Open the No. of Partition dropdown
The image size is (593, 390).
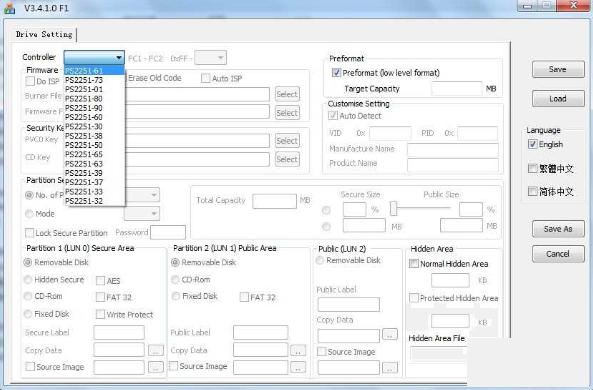click(142, 195)
